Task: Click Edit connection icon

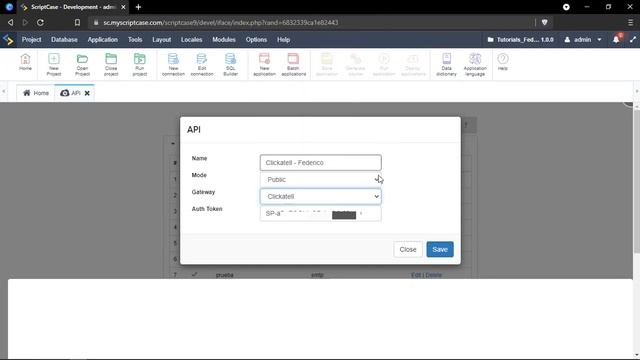Action: click(x=202, y=64)
